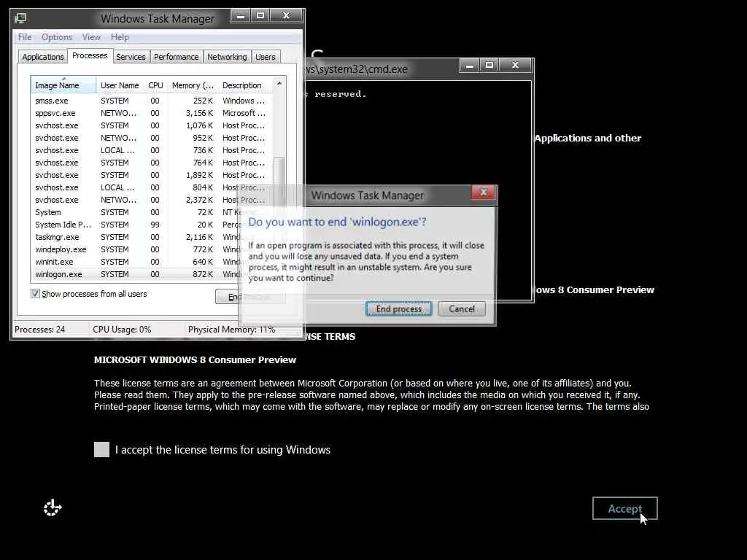
Task: Close the end process confirmation dialog
Action: click(484, 192)
